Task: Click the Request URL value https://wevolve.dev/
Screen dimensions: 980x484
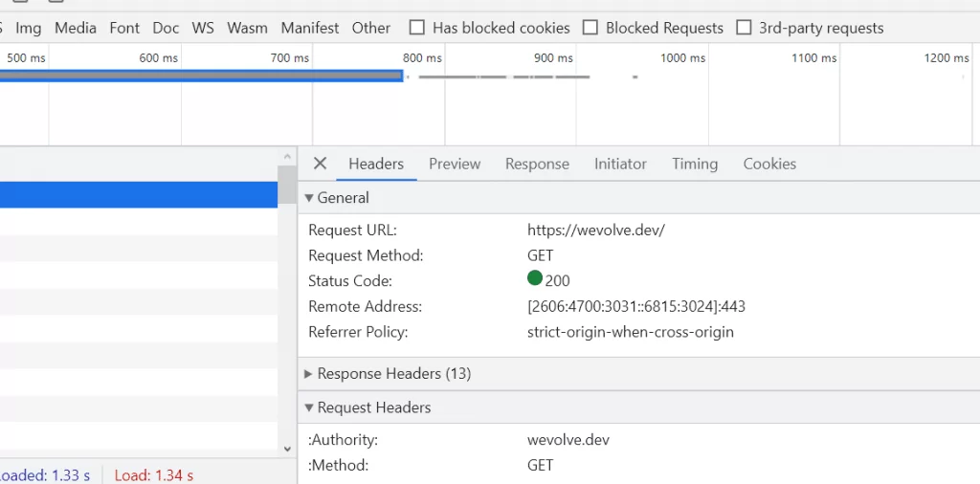Action: (x=595, y=230)
